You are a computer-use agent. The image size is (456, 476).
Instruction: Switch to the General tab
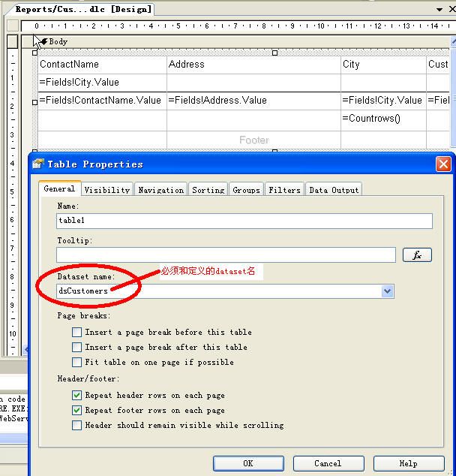pyautogui.click(x=59, y=188)
